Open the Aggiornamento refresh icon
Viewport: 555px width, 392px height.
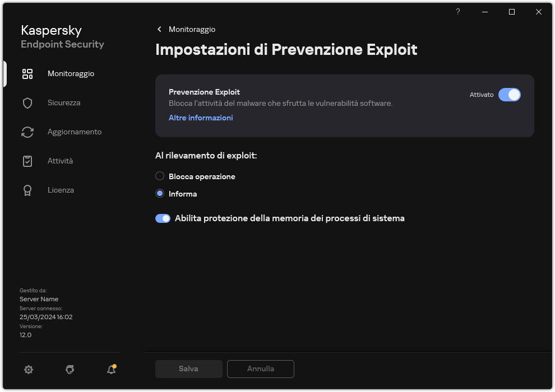pyautogui.click(x=27, y=132)
